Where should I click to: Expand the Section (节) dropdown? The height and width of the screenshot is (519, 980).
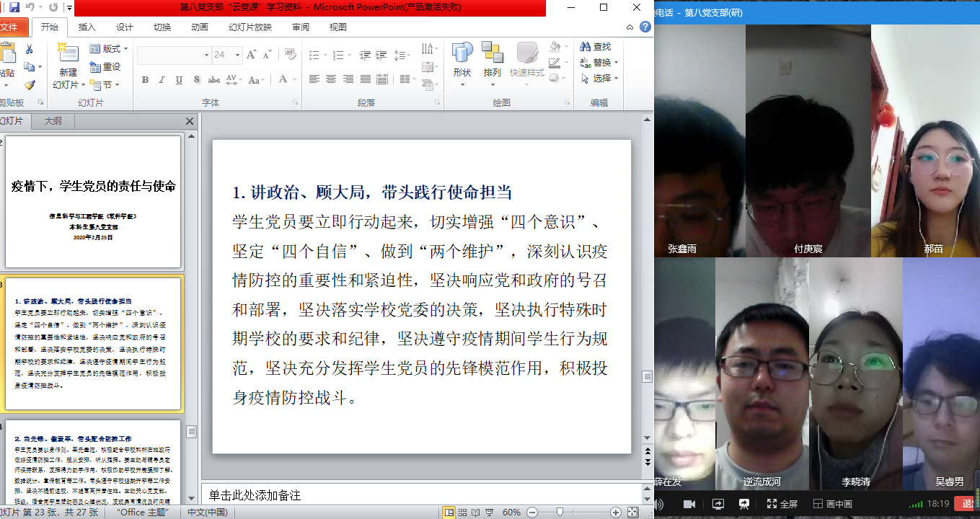pyautogui.click(x=104, y=85)
